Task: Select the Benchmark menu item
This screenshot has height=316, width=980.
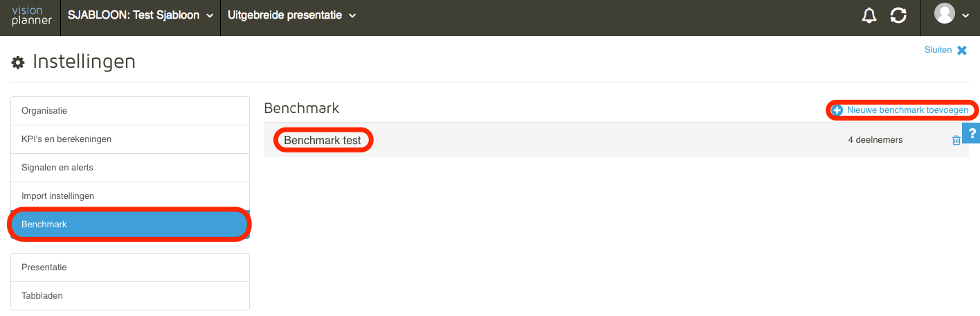Action: click(130, 225)
